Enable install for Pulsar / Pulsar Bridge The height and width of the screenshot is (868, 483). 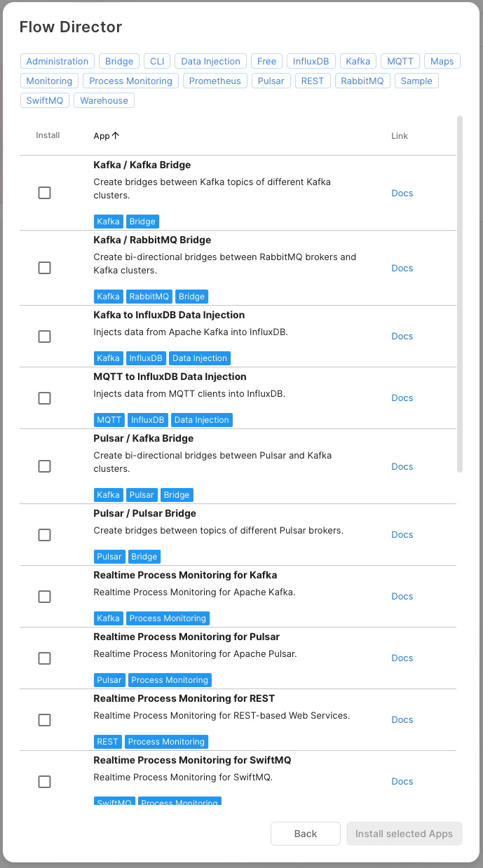[45, 535]
